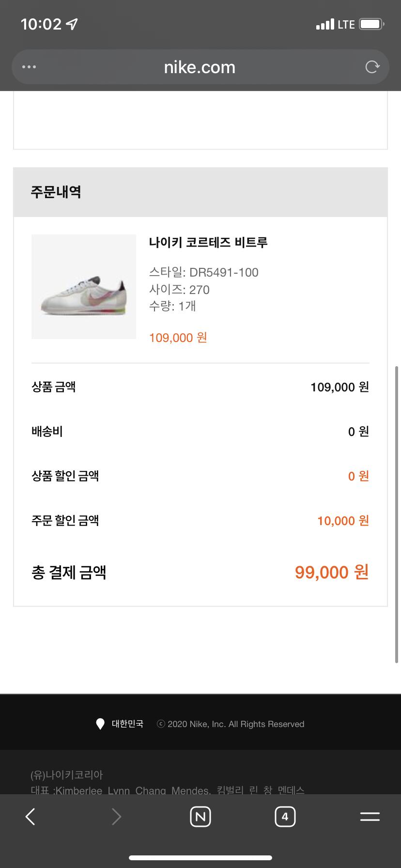The image size is (401, 868).
Task: Open the three-dot options in address bar
Action: [x=29, y=67]
